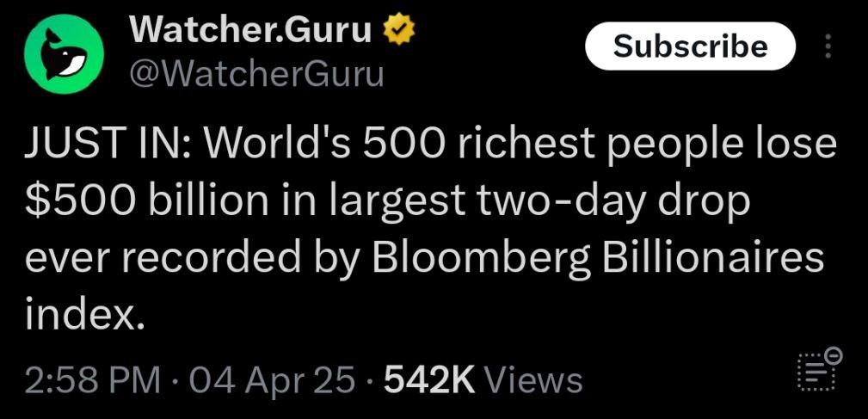Click the 2:58 PM timestamp
The width and height of the screenshot is (868, 419).
point(92,381)
